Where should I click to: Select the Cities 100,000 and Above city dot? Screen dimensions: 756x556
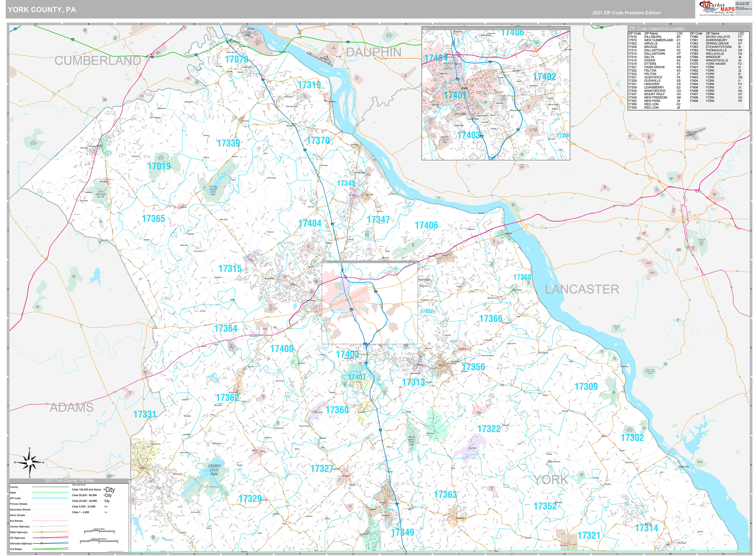point(105,489)
